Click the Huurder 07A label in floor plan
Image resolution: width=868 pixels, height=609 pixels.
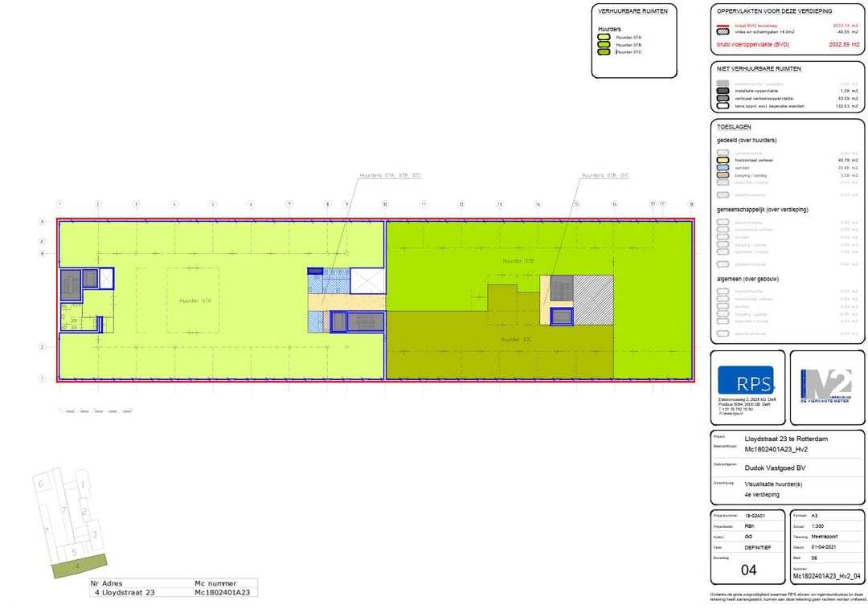click(x=195, y=300)
